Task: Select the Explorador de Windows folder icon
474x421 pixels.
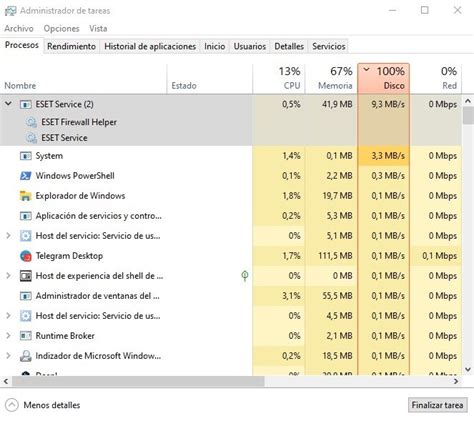Action: coord(26,196)
